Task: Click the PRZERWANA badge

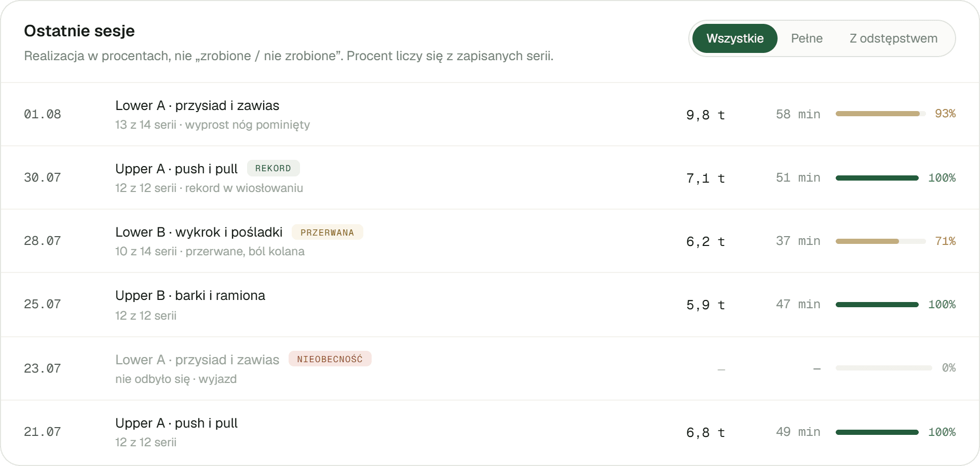Action: [327, 232]
